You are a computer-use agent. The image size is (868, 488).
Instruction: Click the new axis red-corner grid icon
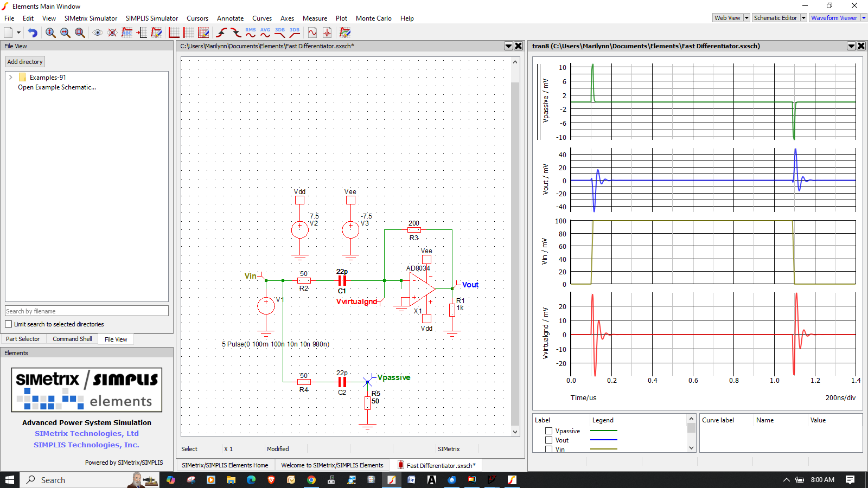(174, 33)
